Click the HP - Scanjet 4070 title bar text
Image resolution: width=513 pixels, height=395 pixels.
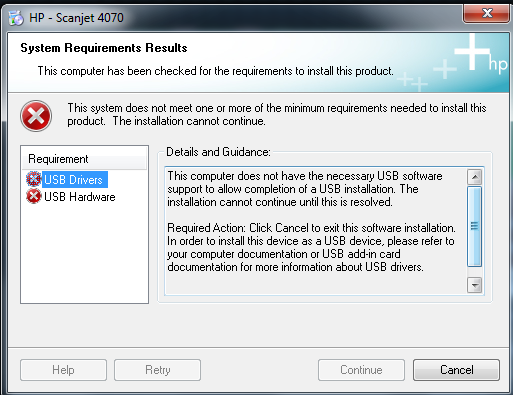point(76,17)
